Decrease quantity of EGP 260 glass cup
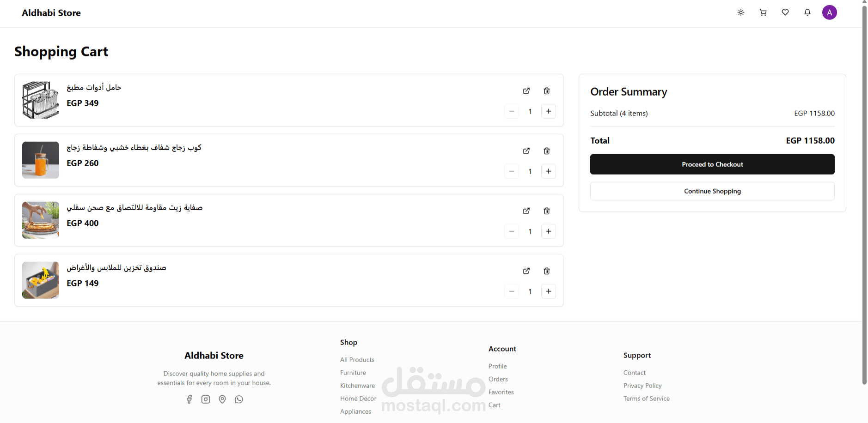868x423 pixels. click(512, 171)
